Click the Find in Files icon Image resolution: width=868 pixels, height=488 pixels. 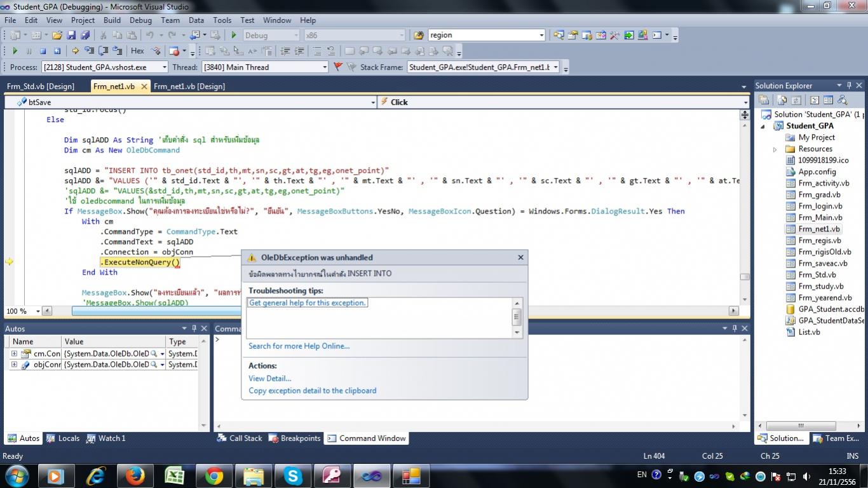coord(419,36)
